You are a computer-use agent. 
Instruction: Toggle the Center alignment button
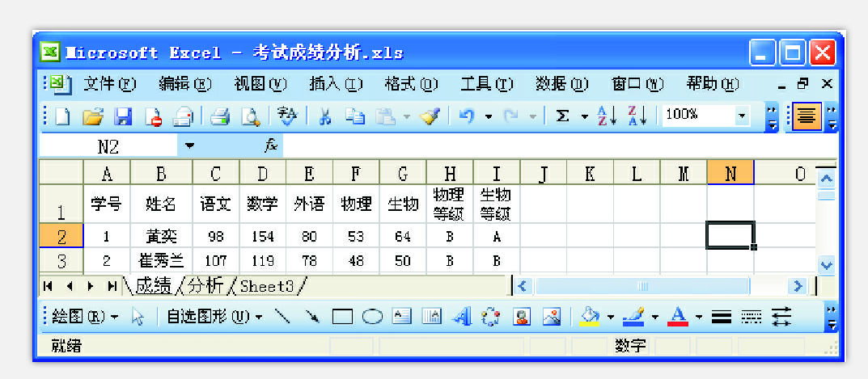point(805,116)
